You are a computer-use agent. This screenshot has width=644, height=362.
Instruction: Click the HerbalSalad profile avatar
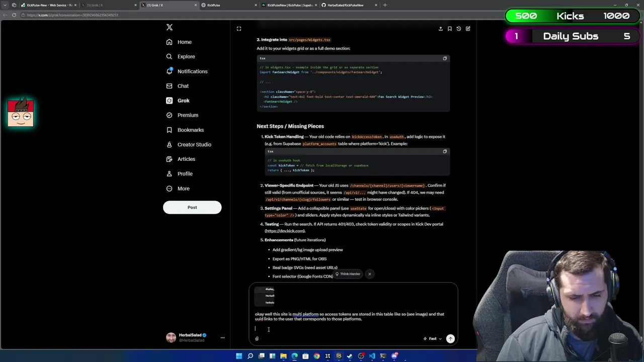(x=171, y=337)
